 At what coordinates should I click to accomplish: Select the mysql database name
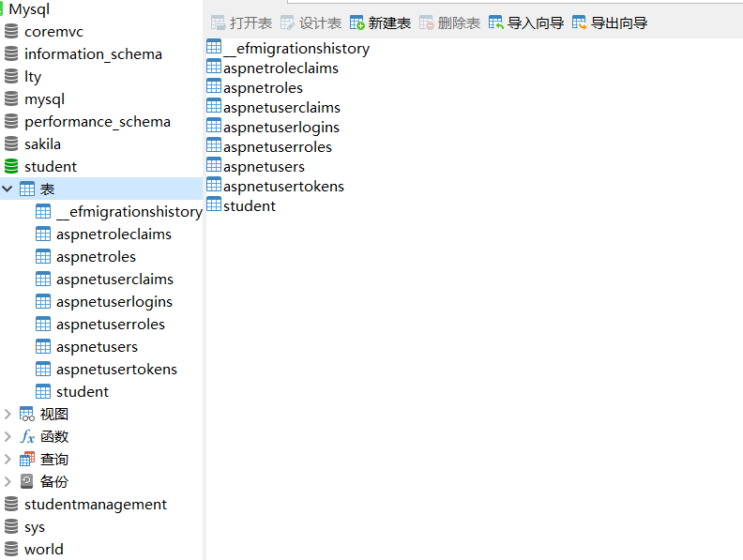point(44,99)
